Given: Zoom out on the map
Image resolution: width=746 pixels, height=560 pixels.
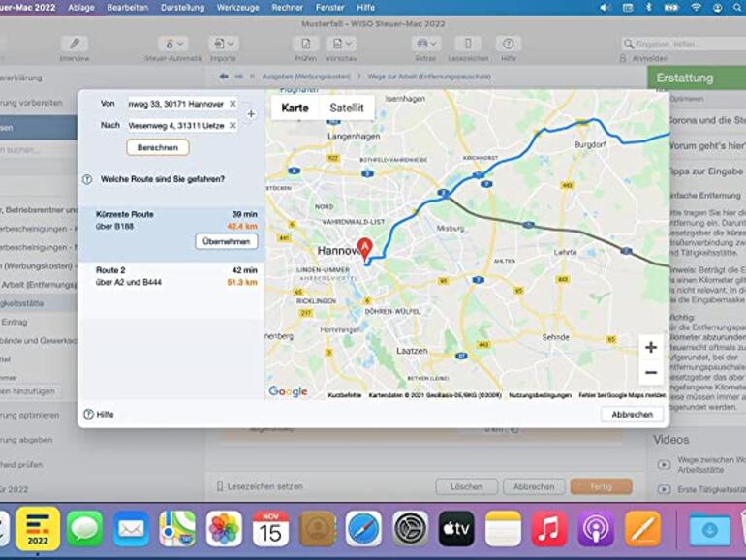Looking at the screenshot, I should click(651, 372).
